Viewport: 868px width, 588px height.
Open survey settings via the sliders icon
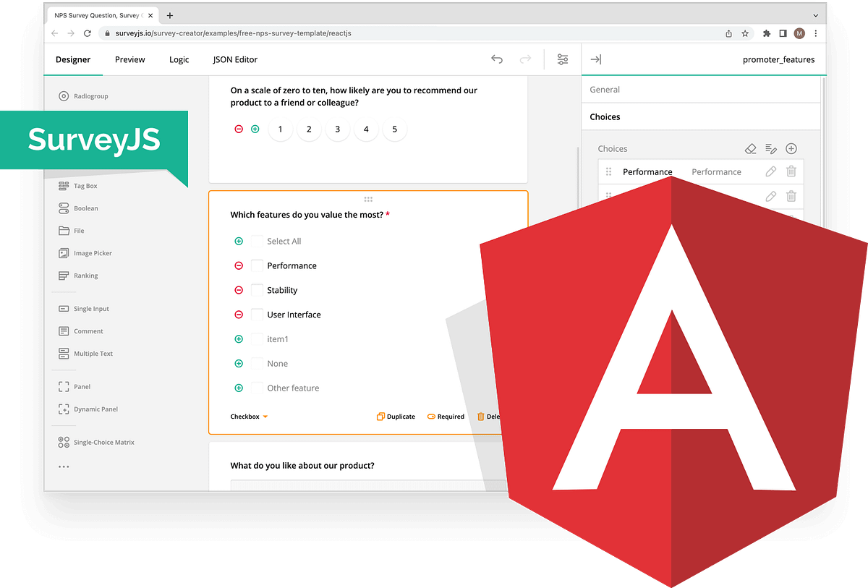(x=563, y=59)
